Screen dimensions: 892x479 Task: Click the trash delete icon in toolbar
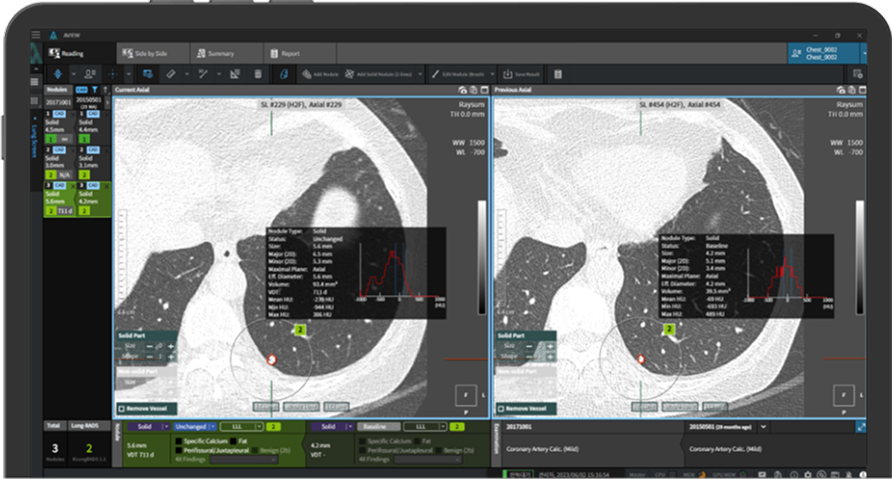click(x=258, y=74)
